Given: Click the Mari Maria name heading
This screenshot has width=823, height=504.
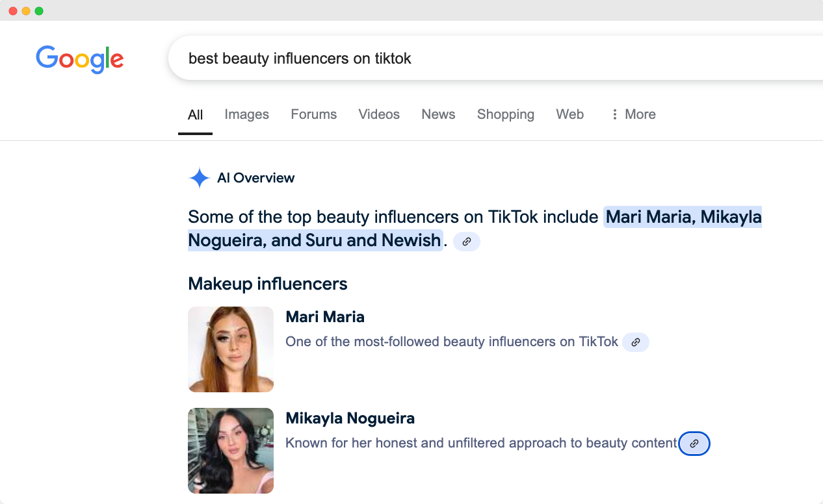Looking at the screenshot, I should [x=325, y=317].
